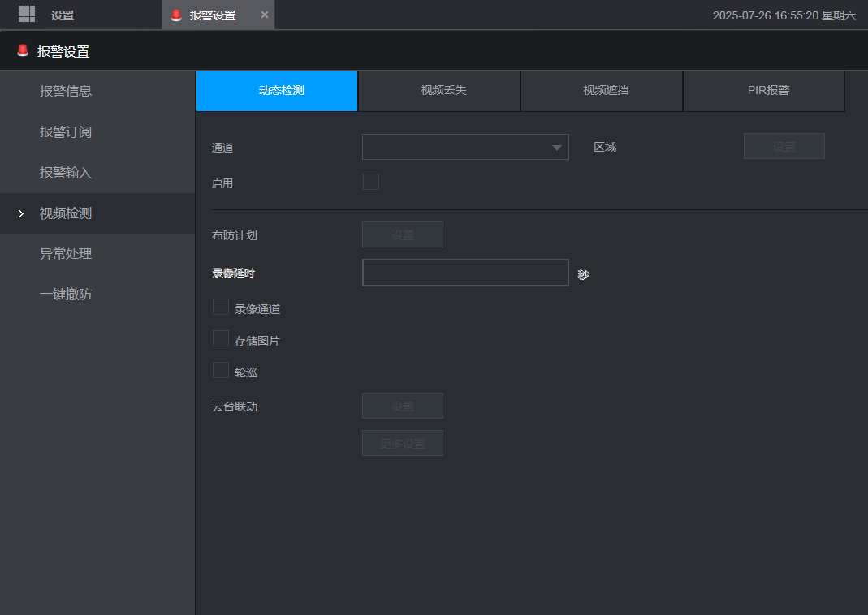The height and width of the screenshot is (615, 868).
Task: Check the 录像通道 checkbox
Action: tap(220, 307)
